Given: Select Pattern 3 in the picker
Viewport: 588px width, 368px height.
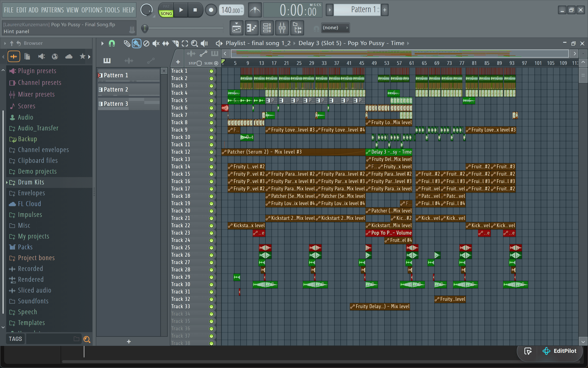Looking at the screenshot, I should pos(129,104).
